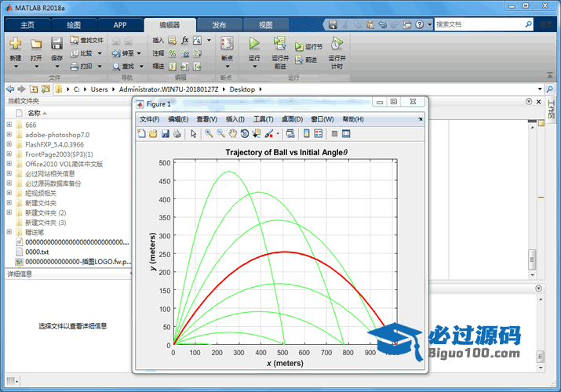Click the help question-mark icon in quick access bar

click(x=419, y=24)
